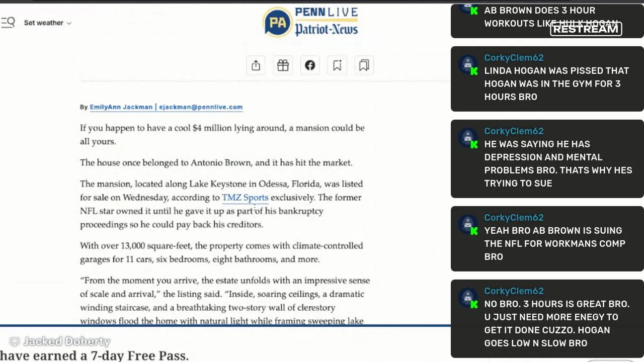Screen dimensions: 644x362
Task: Open author EmilyAnn Jackman's profile link
Action: [x=121, y=107]
